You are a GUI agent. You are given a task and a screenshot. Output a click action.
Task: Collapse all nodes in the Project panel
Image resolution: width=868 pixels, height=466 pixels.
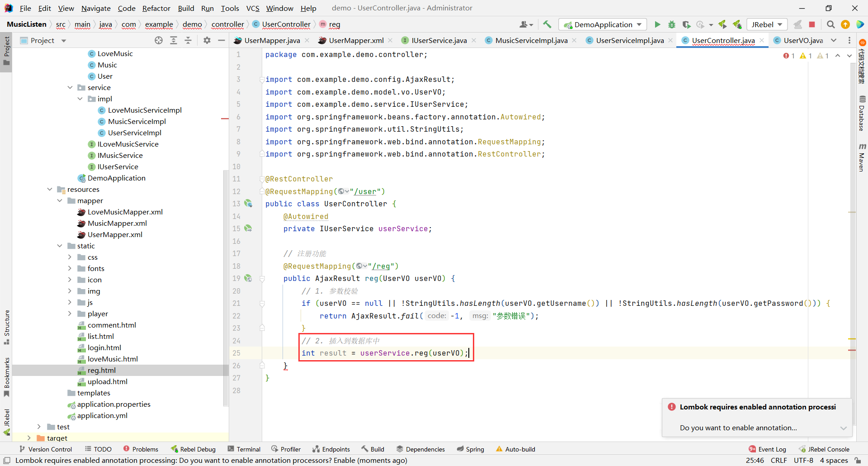pos(188,40)
